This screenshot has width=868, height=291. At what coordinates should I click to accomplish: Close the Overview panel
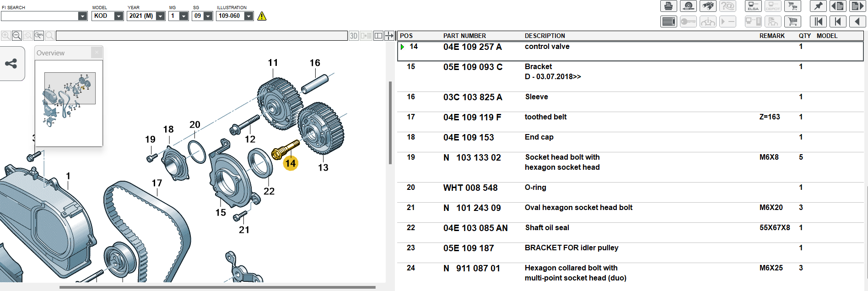click(x=97, y=53)
